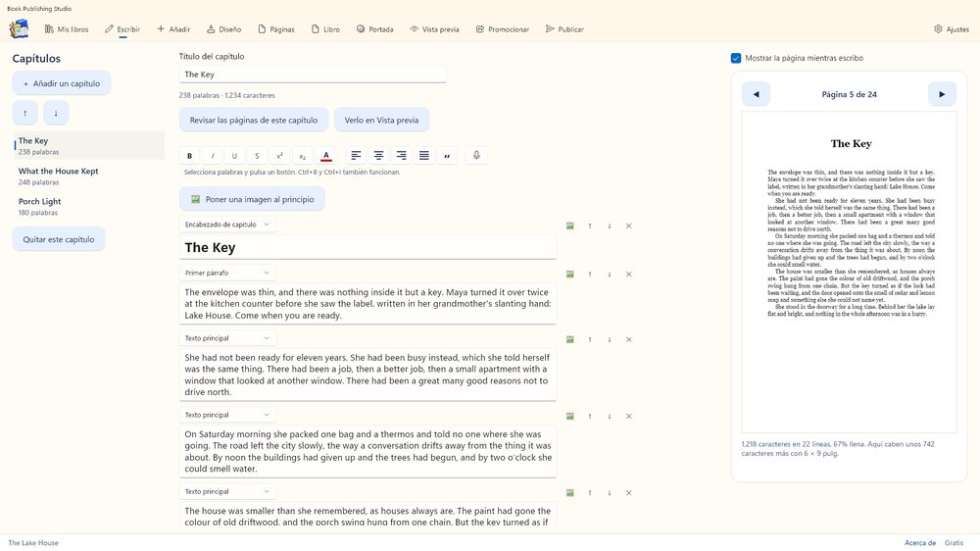Viewport: 980px width, 551px height.
Task: Switch to Vista previa tab
Action: (x=434, y=29)
